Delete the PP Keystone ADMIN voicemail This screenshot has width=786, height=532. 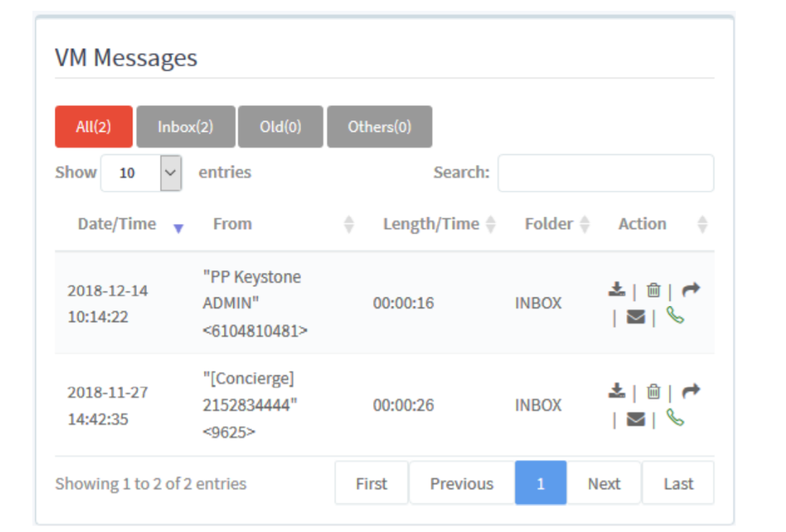tap(653, 290)
